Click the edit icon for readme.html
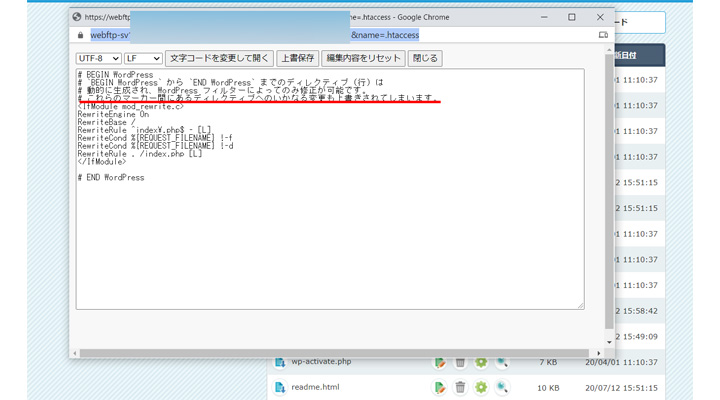Screen dimensions: 720x400 pos(439,388)
